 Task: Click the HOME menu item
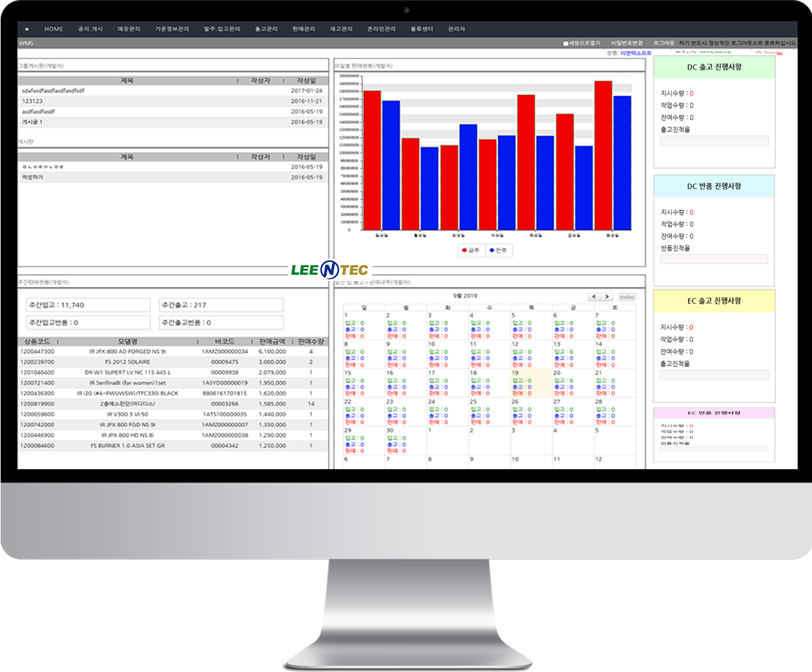pyautogui.click(x=53, y=29)
